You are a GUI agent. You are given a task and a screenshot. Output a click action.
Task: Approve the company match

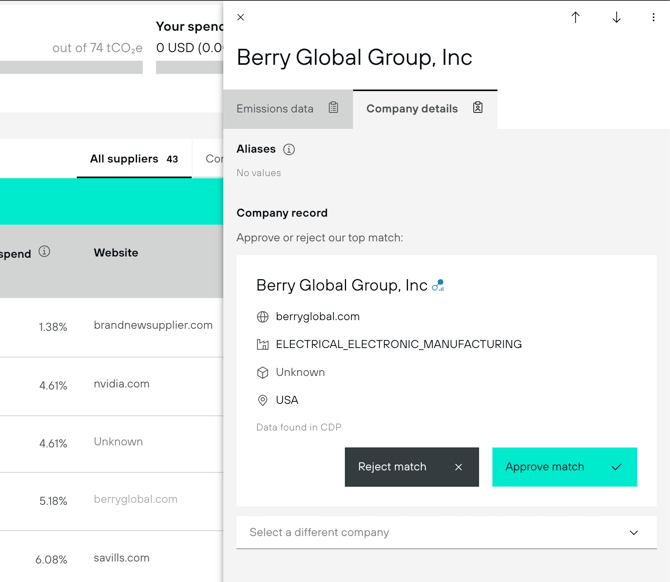pyautogui.click(x=564, y=467)
